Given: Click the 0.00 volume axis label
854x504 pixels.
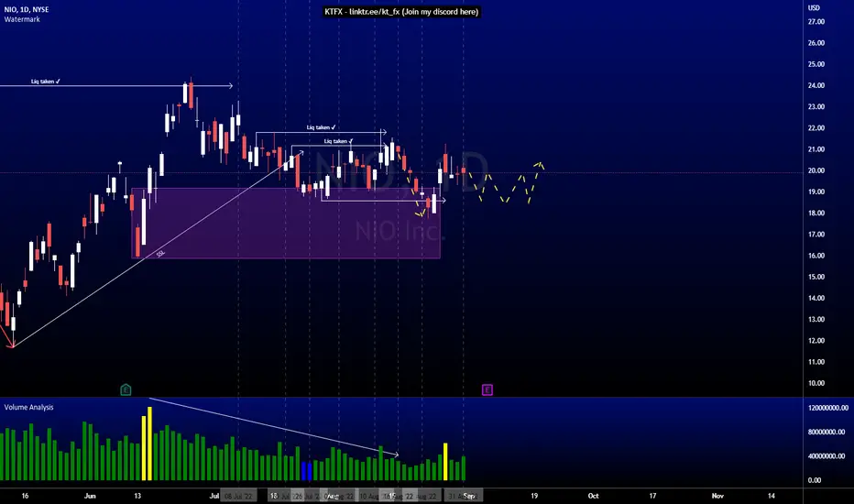Looking at the screenshot, I should [815, 480].
